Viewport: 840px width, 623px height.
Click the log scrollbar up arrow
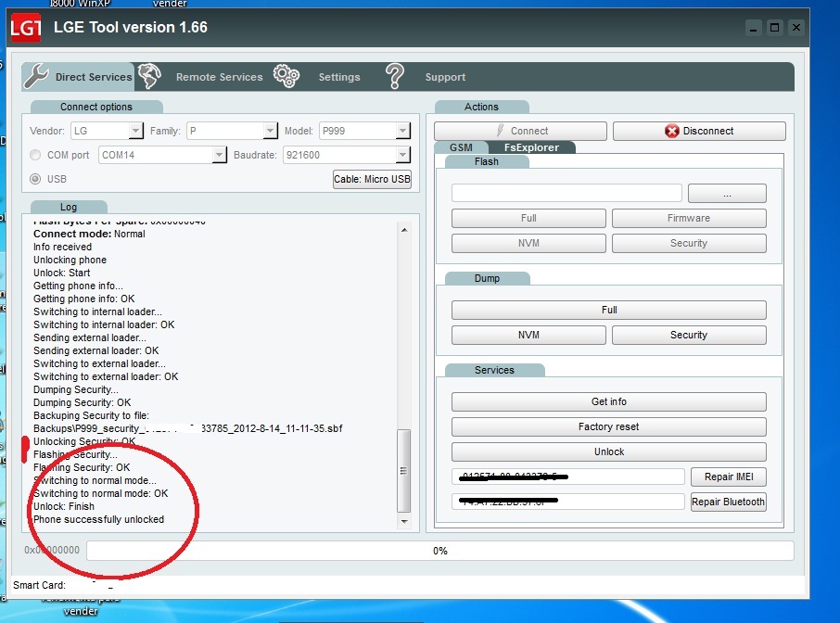(x=404, y=230)
